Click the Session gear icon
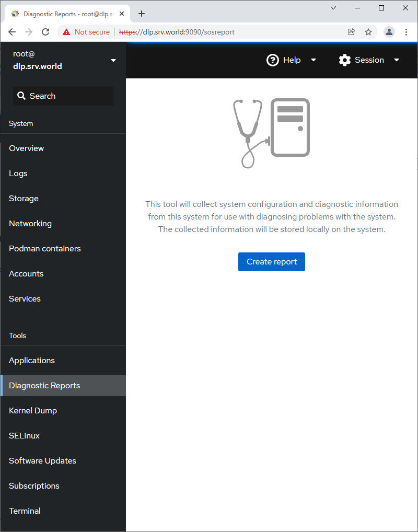This screenshot has width=418, height=532. point(345,60)
